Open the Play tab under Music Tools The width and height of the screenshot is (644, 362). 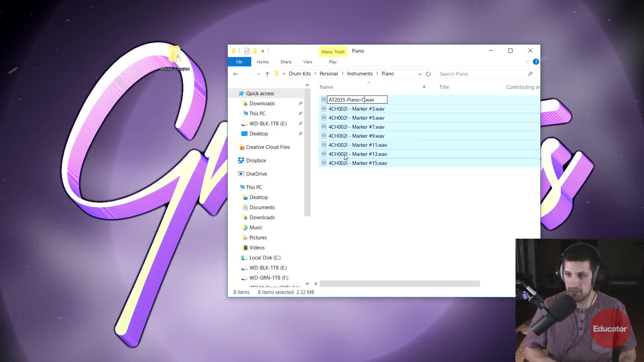point(333,62)
